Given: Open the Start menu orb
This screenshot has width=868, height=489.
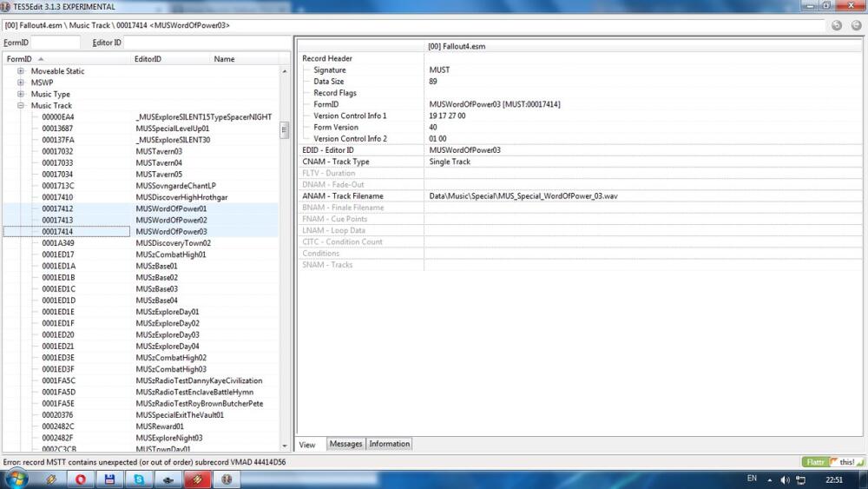Looking at the screenshot, I should click(16, 479).
